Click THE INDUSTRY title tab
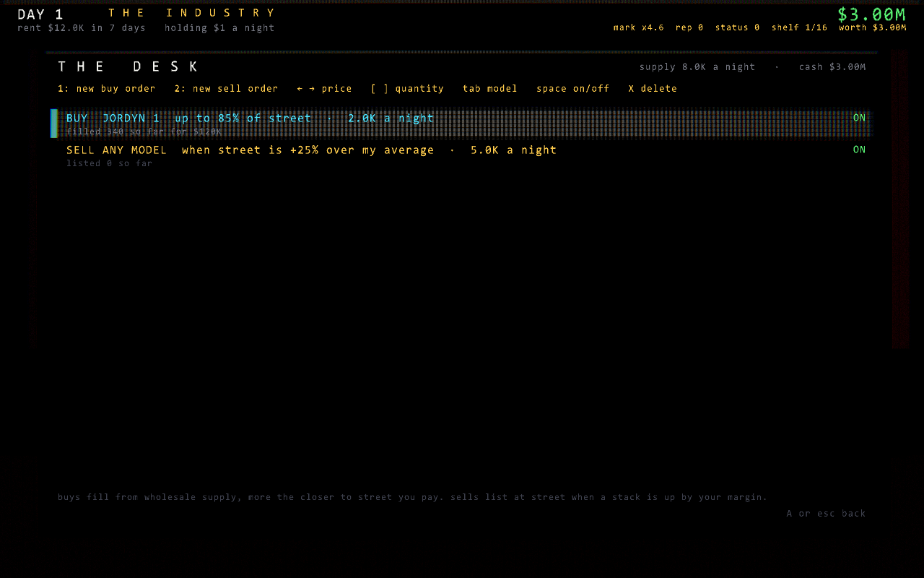 [192, 13]
